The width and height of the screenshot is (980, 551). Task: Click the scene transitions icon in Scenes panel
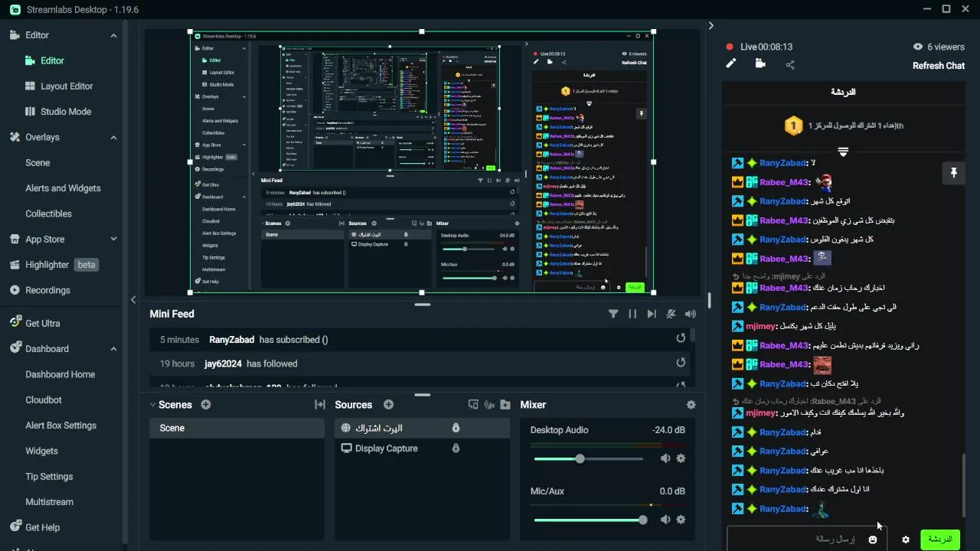coord(320,405)
